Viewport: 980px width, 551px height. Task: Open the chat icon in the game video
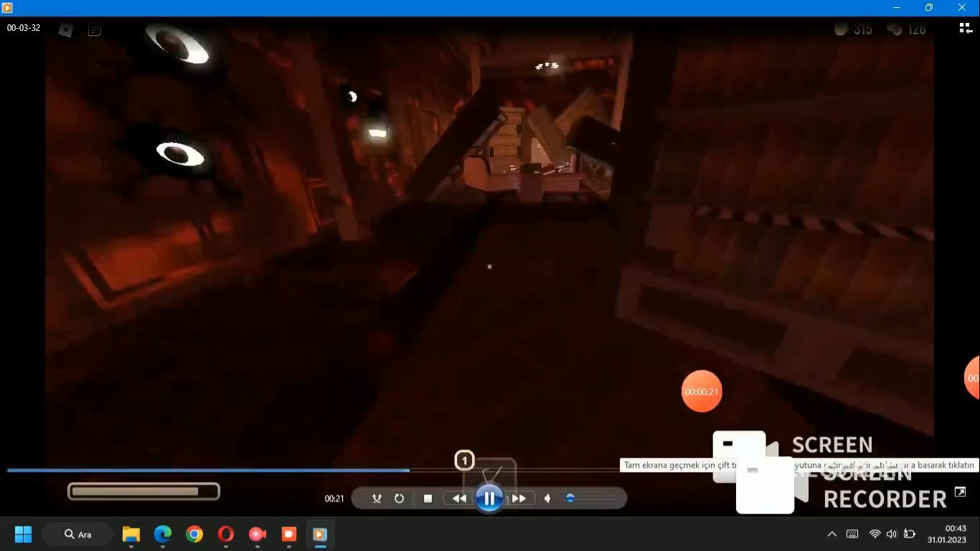click(x=95, y=30)
